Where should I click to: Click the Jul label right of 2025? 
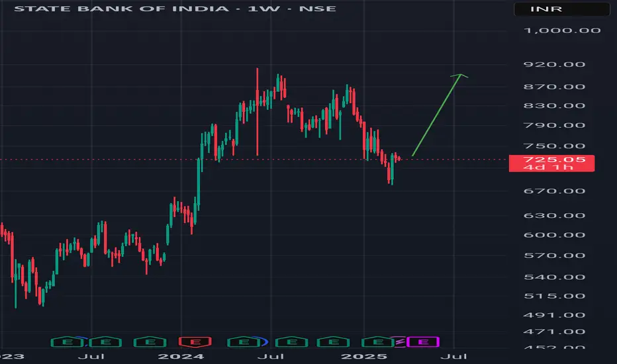tap(453, 357)
